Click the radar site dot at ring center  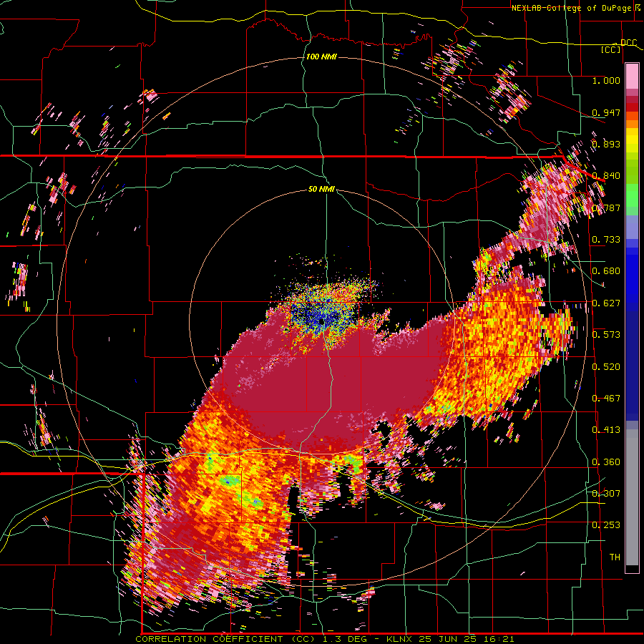(321, 322)
